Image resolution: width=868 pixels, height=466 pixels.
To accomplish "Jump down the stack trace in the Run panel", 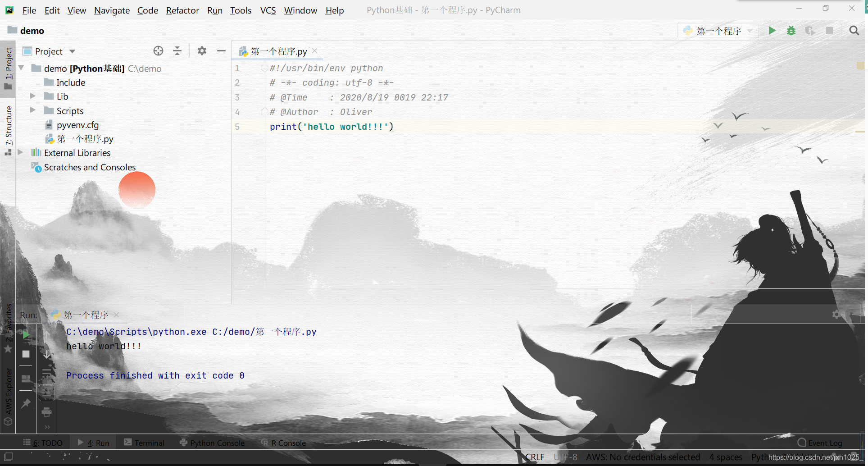I will coord(47,354).
